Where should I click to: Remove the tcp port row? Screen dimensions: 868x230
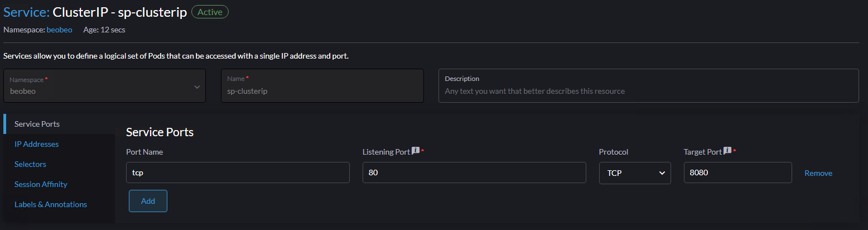(818, 173)
